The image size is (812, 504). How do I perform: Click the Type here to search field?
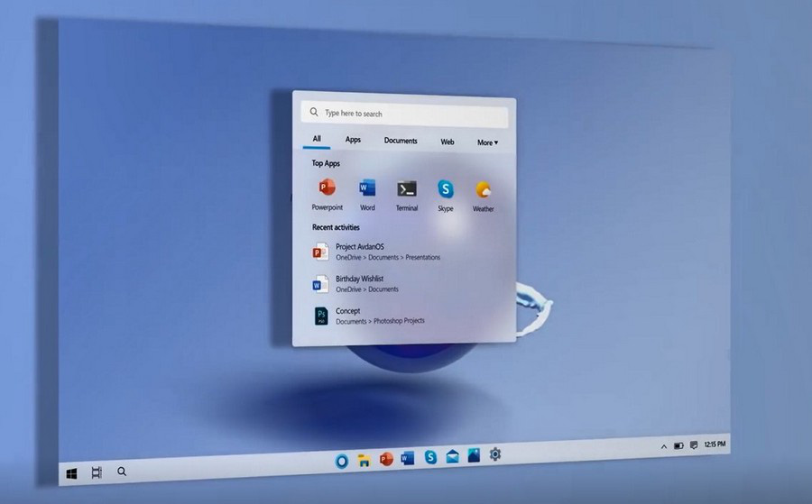tap(404, 114)
